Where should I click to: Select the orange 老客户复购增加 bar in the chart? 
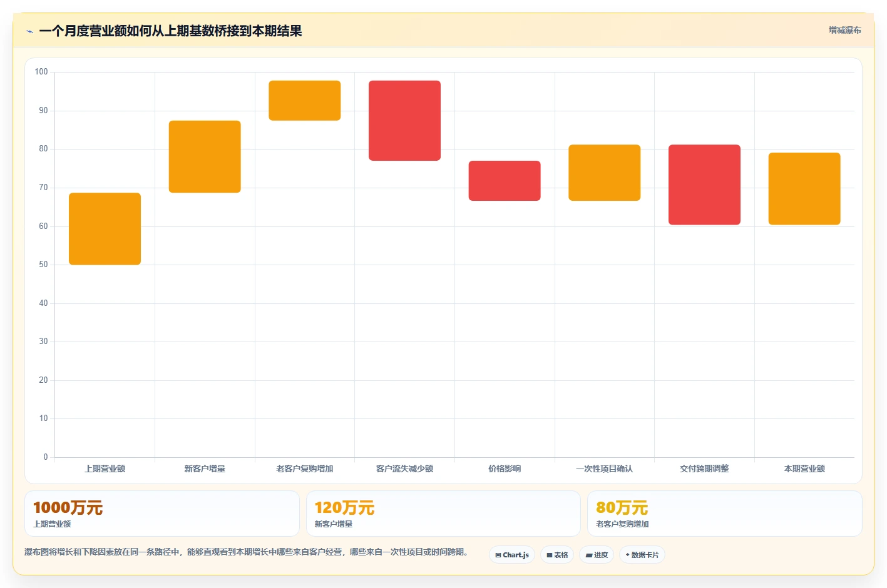coord(305,100)
